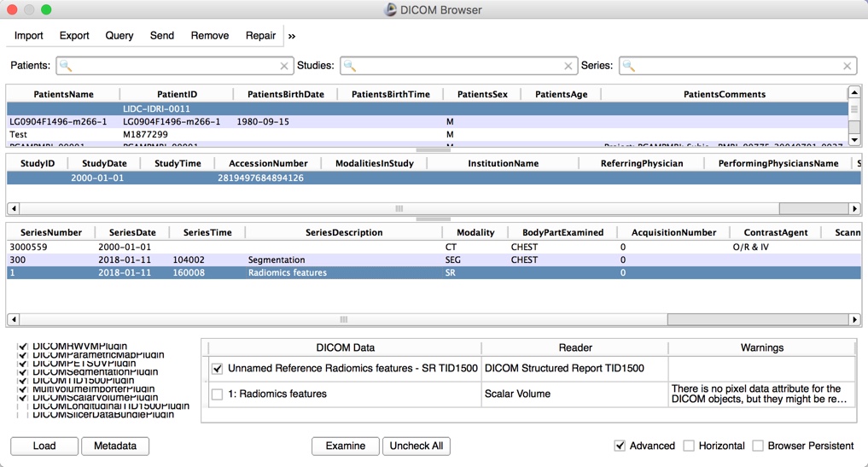Viewport: 868px width, 467px height.
Task: Click the 'O/R & IV' contrast agent cell
Action: pyautogui.click(x=750, y=247)
